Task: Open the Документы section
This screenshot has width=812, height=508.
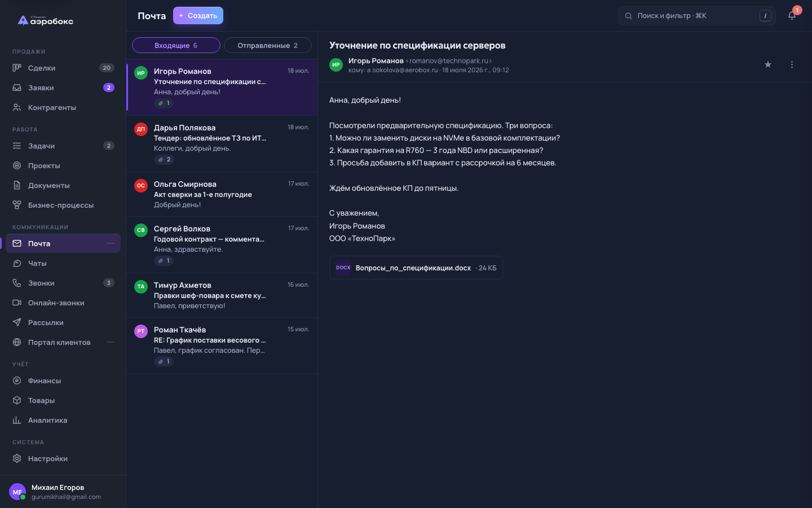Action: (x=63, y=185)
